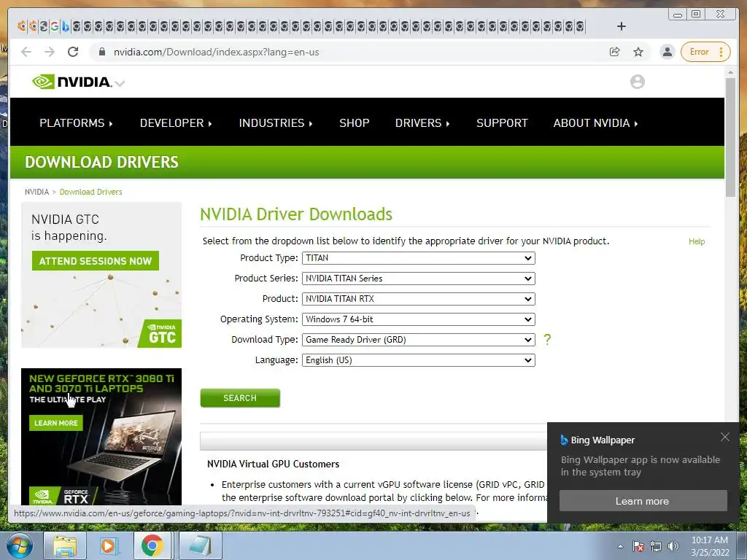Open the Product dropdown showing TITAN RTX

pos(418,299)
